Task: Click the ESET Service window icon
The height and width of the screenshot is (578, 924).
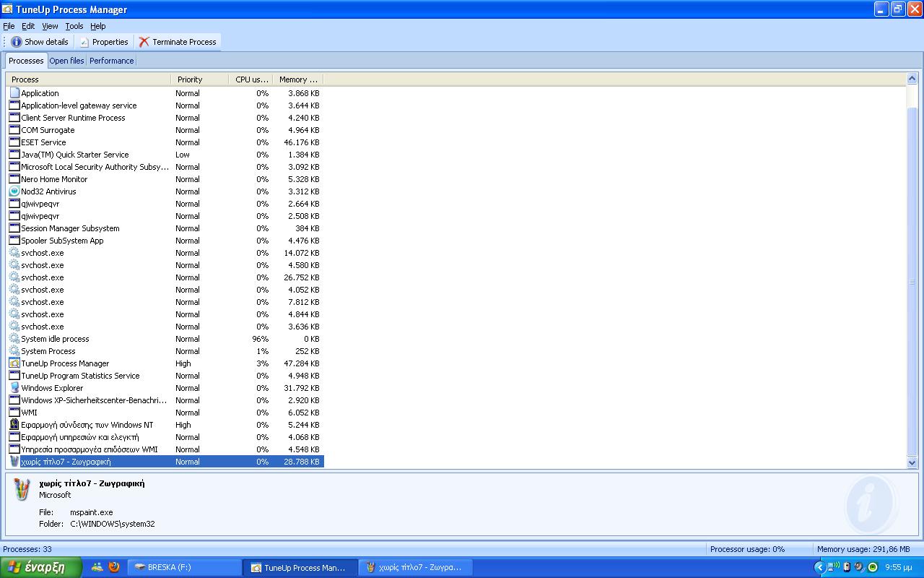Action: [x=14, y=142]
